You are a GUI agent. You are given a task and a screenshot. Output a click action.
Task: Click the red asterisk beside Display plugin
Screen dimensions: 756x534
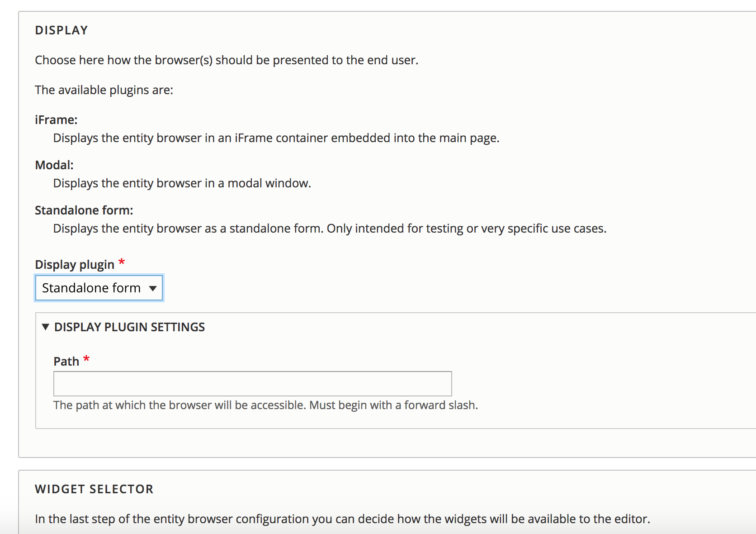pos(121,261)
